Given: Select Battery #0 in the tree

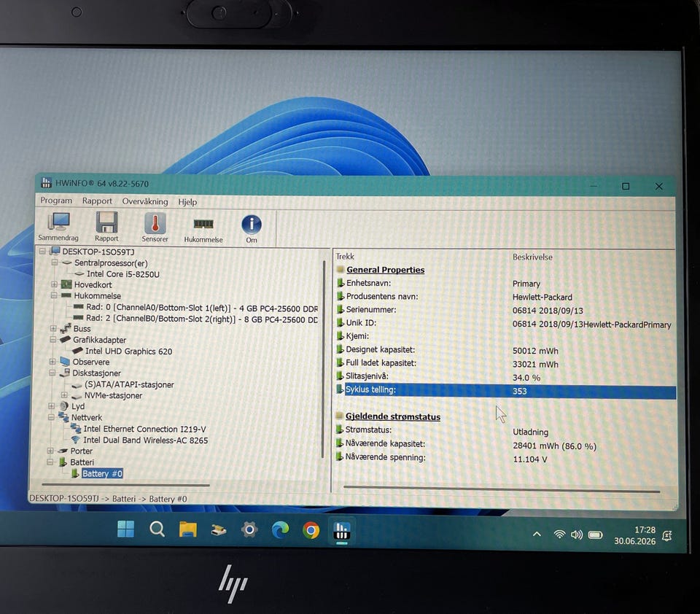Looking at the screenshot, I should pos(102,474).
